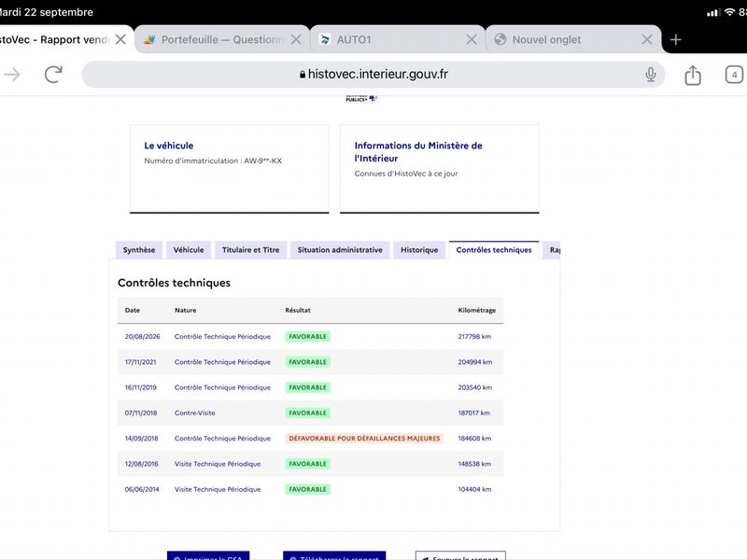This screenshot has width=747, height=560.
Task: Open the tab overview showing 4 tabs
Action: coord(734,75)
